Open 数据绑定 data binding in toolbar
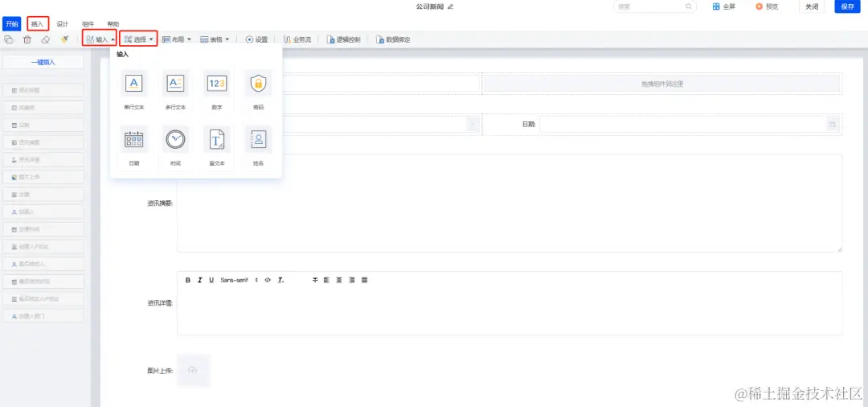This screenshot has width=868, height=407. click(x=393, y=39)
